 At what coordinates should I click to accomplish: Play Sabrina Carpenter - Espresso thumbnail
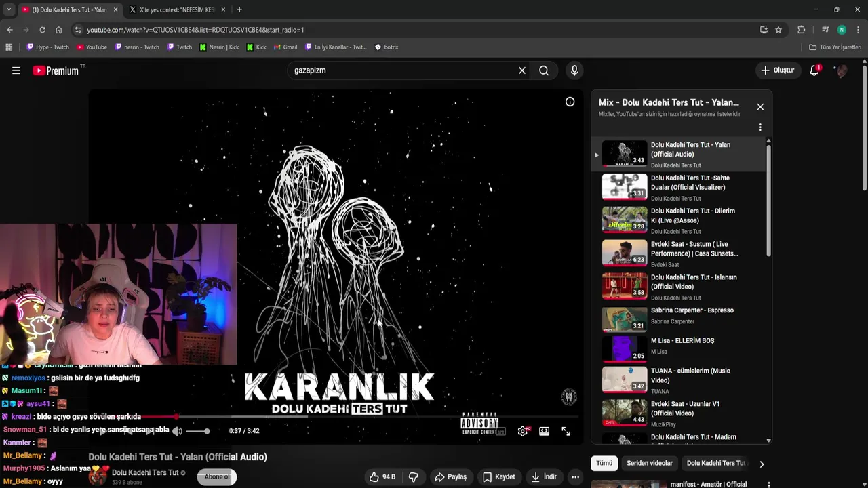point(625,319)
